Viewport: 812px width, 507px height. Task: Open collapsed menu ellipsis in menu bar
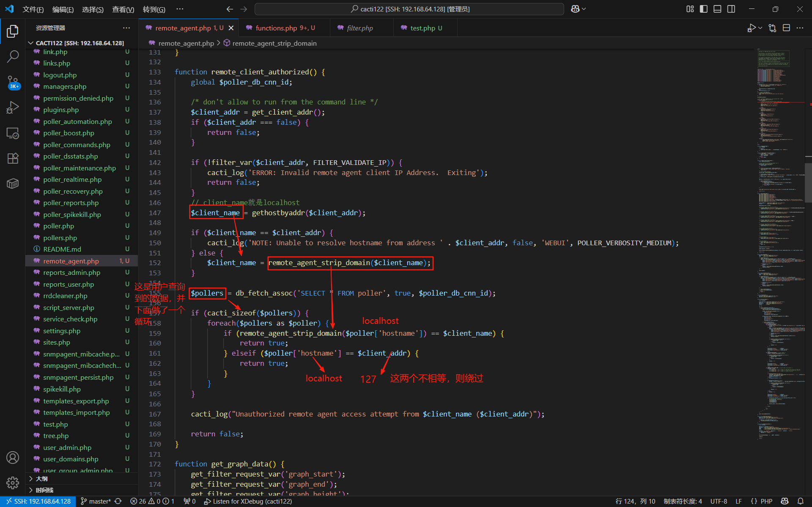tap(180, 9)
